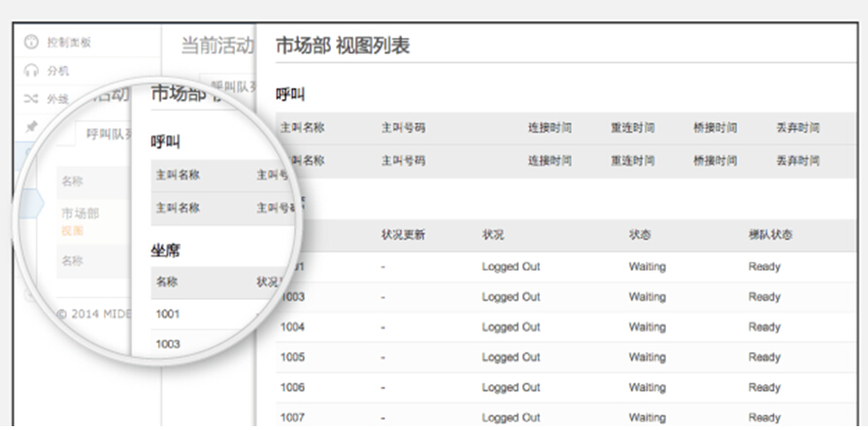Click Logged Out in the 1004 row

coord(511,327)
